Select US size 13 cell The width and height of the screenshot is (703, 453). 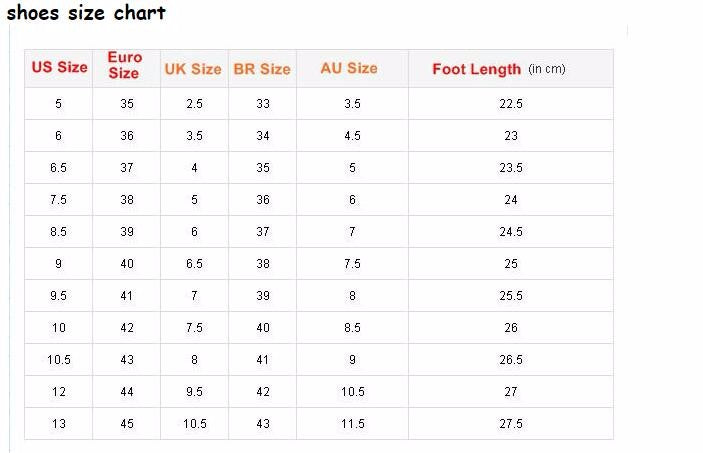click(59, 424)
